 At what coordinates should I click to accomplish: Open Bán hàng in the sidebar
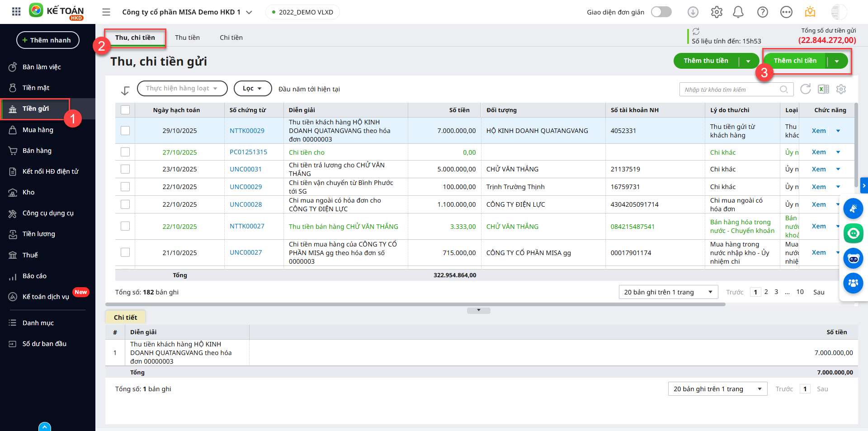click(37, 151)
